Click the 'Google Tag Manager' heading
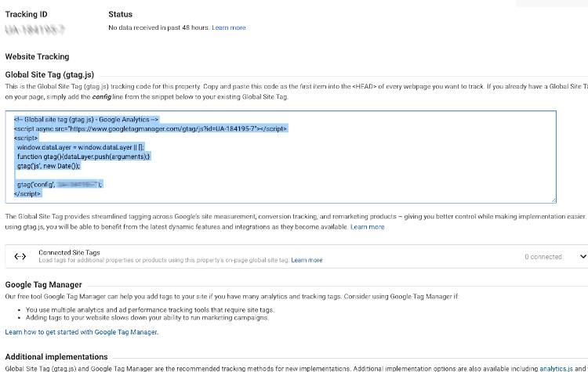Viewport: 588px width, 372px height. click(43, 285)
